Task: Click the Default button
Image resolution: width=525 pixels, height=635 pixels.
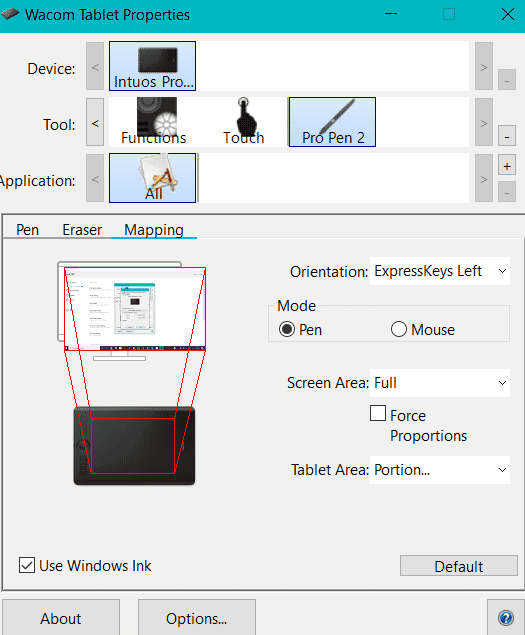Action: tap(459, 566)
